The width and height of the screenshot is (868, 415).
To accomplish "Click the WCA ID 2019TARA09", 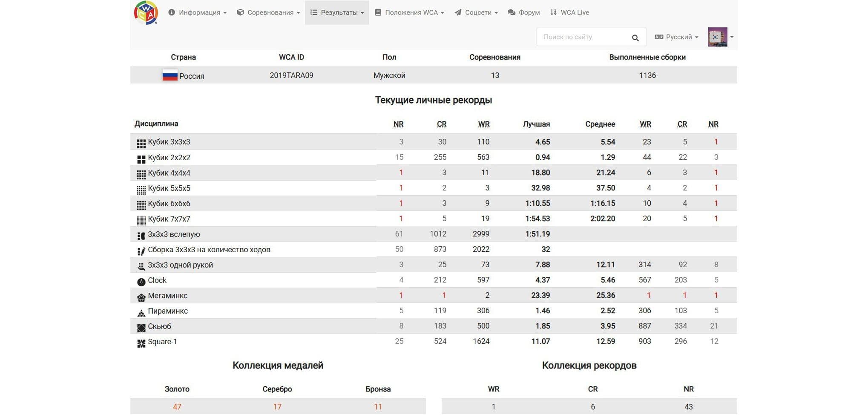I will tap(291, 75).
